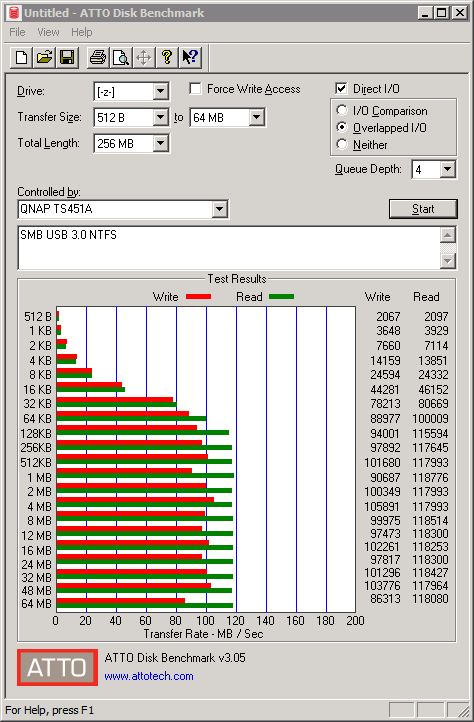The height and width of the screenshot is (722, 474).
Task: Expand the Drive selection dropdown
Action: [x=160, y=91]
